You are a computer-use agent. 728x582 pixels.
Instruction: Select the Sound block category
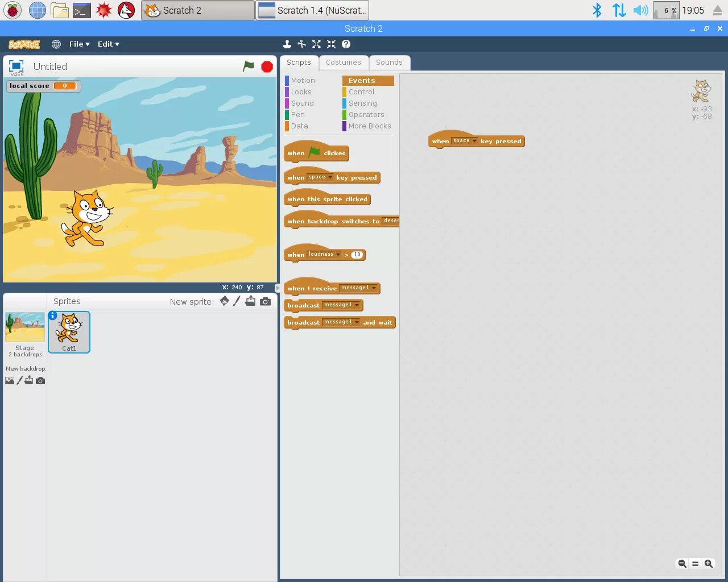tap(303, 103)
